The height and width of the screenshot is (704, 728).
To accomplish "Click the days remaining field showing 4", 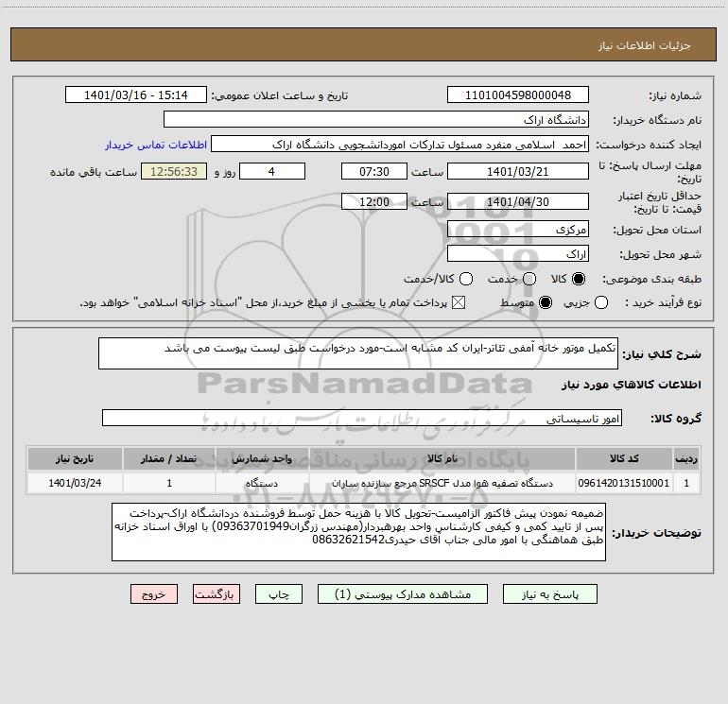I will [x=272, y=172].
